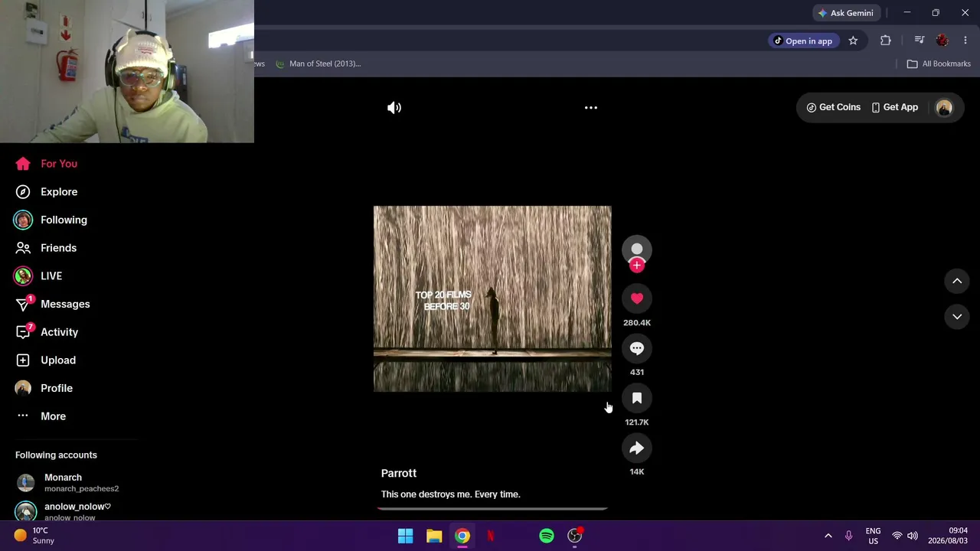Open the Windows Start menu
The height and width of the screenshot is (551, 980).
tap(406, 536)
